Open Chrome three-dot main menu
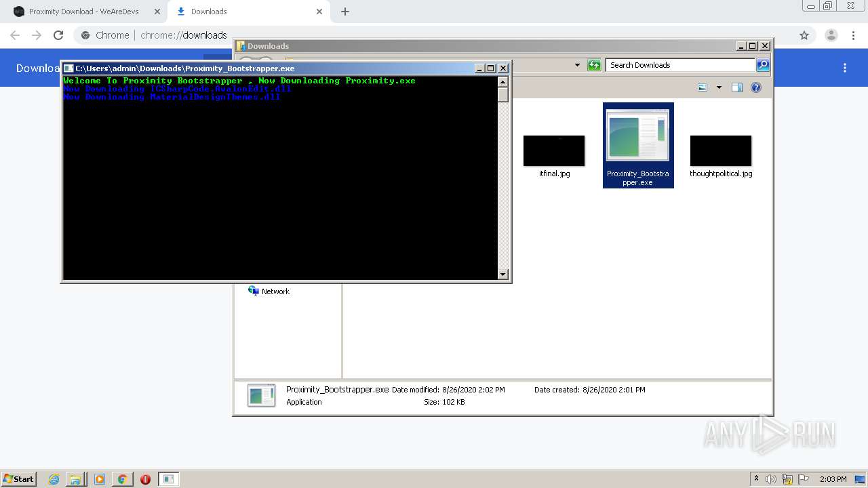 (x=854, y=35)
